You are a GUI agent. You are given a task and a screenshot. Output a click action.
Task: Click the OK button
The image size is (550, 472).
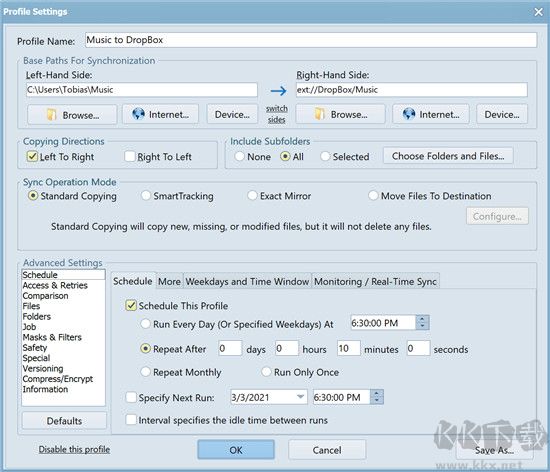tap(236, 450)
